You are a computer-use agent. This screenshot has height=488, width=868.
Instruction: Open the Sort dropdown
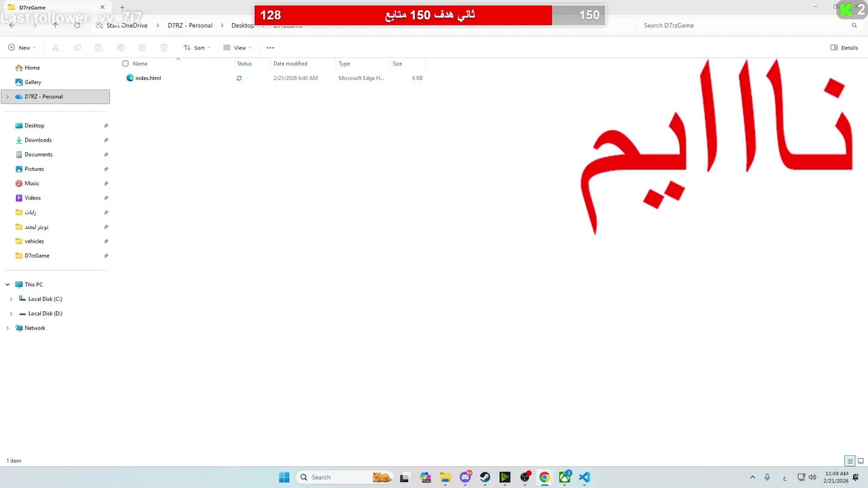(x=197, y=47)
